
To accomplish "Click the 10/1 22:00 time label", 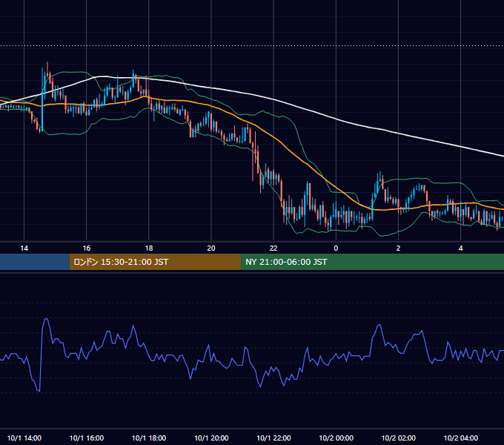I will pos(273,438).
